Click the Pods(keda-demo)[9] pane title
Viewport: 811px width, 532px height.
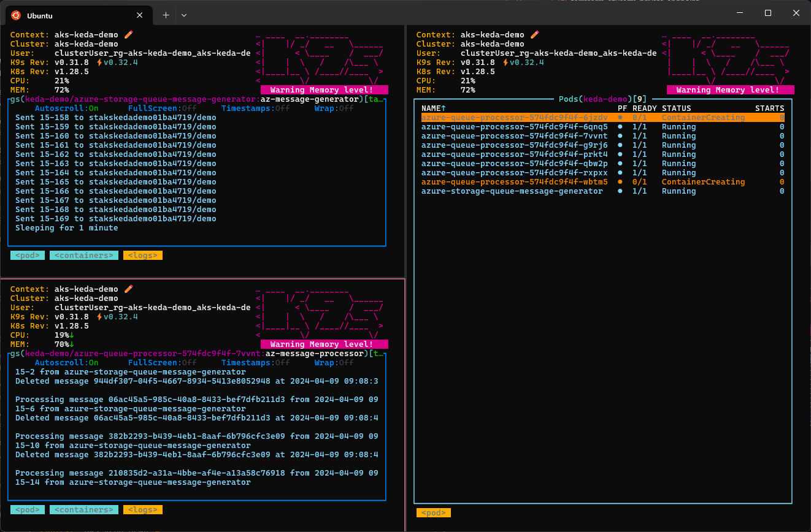tap(603, 99)
